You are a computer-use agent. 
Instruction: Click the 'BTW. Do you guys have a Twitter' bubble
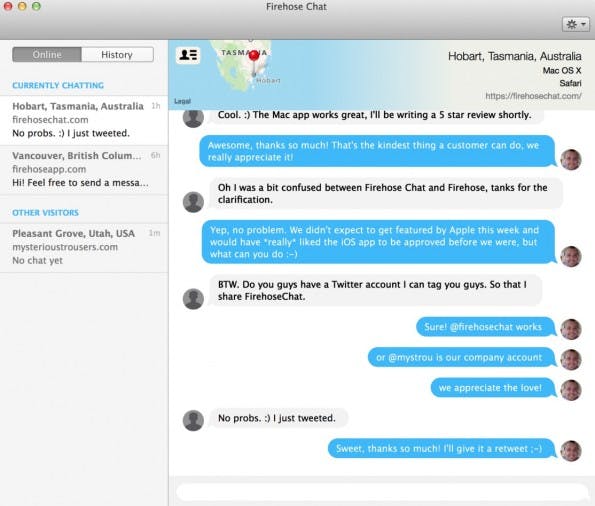click(376, 290)
